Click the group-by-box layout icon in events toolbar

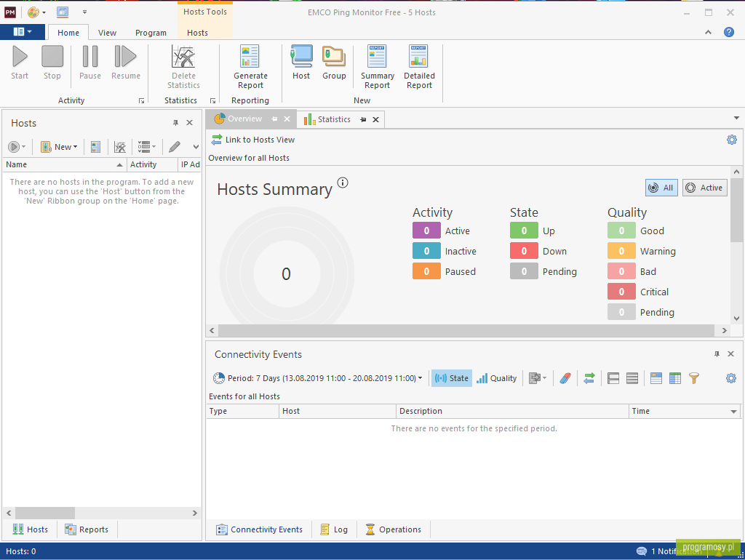tap(656, 378)
